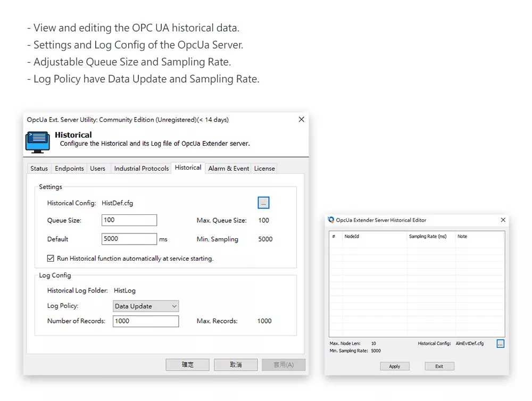Click the Historical monitor icon in header
This screenshot has height=401, width=532.
[37, 141]
